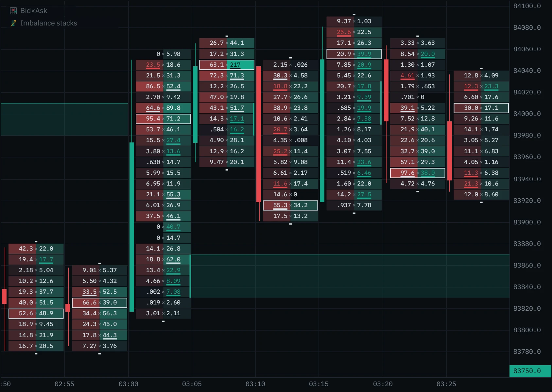Select the highlighted 63.1 × 217 cell

click(x=227, y=65)
